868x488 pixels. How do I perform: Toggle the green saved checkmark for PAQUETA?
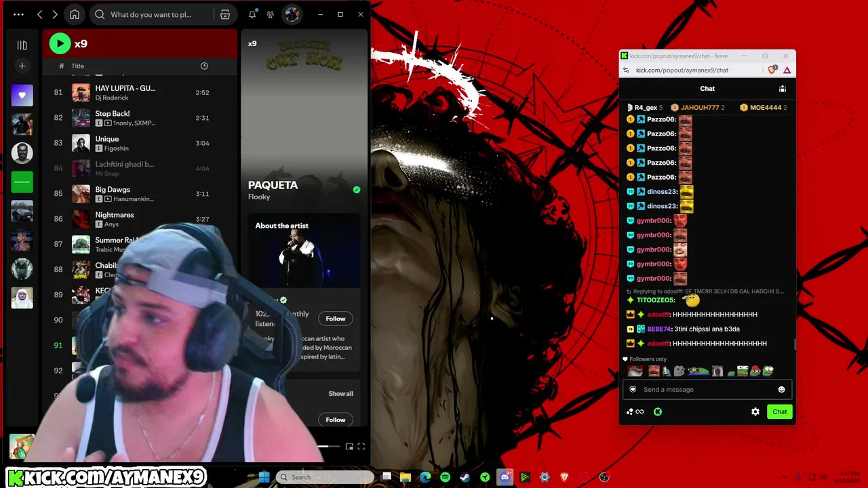tap(357, 190)
